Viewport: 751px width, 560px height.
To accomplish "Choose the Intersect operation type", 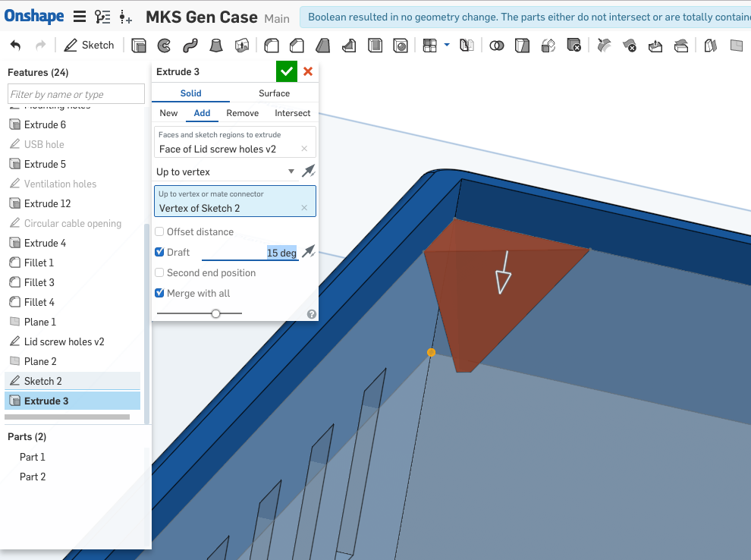I will (x=292, y=113).
